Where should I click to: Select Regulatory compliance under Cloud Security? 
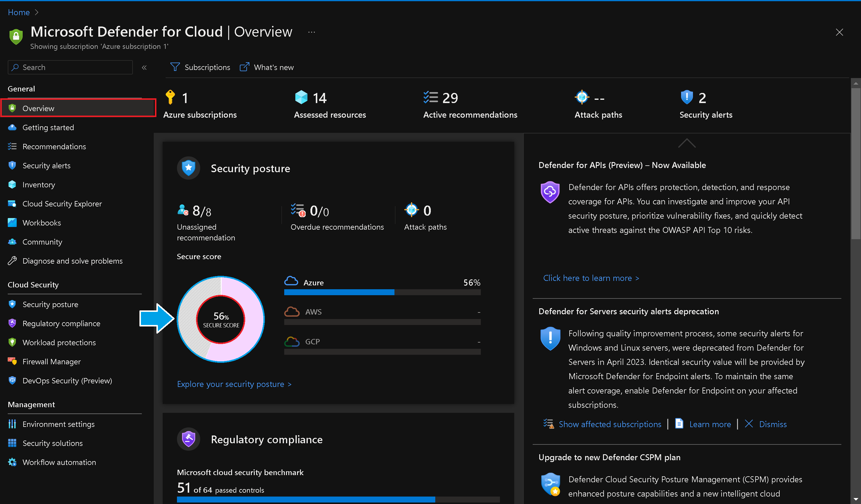[x=61, y=323]
